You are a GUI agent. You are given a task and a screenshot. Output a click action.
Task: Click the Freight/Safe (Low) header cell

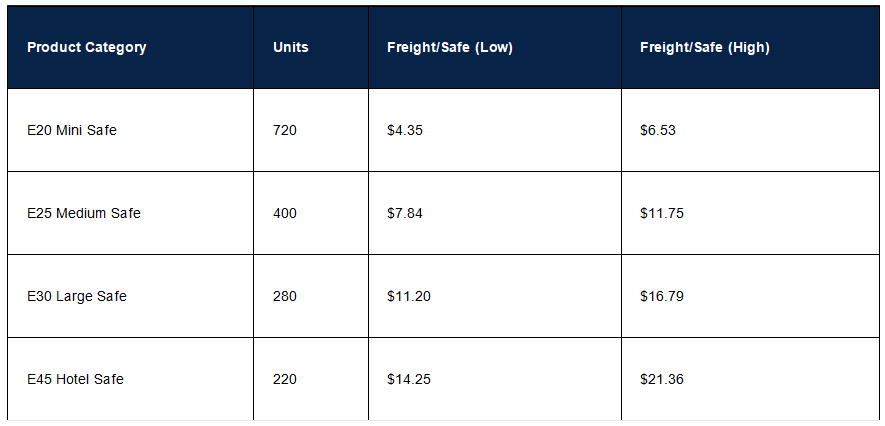[x=495, y=47]
